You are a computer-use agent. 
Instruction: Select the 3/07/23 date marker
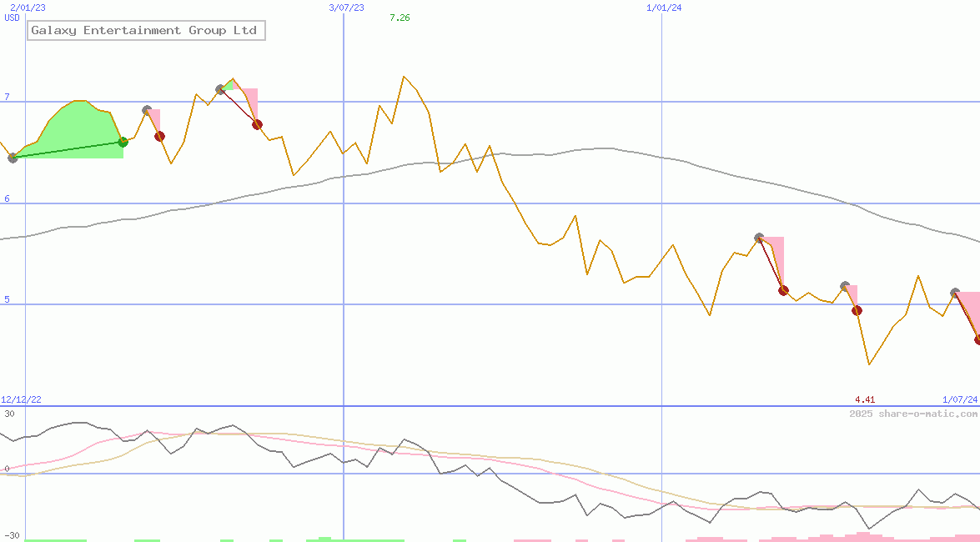point(346,8)
